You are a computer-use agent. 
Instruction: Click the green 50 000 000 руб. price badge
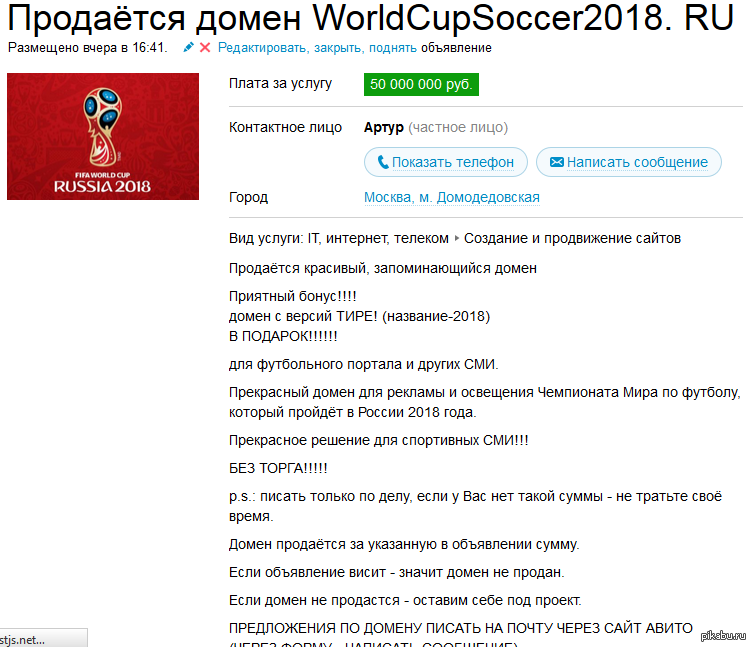(x=421, y=84)
